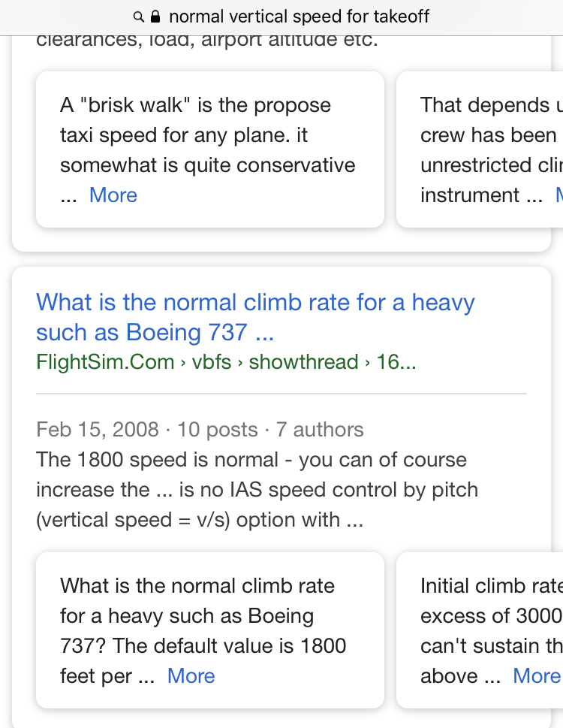Expand More on the 'can't sustain' card

click(x=537, y=676)
